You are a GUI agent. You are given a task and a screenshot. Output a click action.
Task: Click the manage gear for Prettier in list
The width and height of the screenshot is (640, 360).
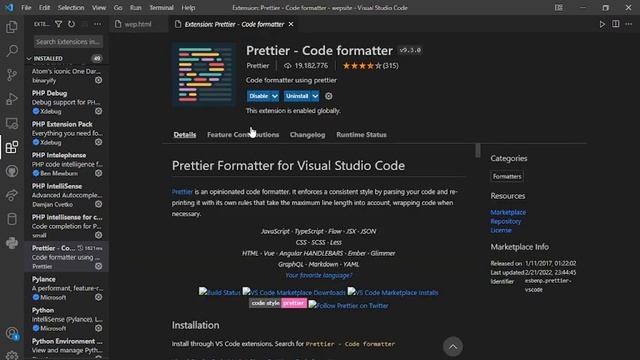[x=98, y=266]
